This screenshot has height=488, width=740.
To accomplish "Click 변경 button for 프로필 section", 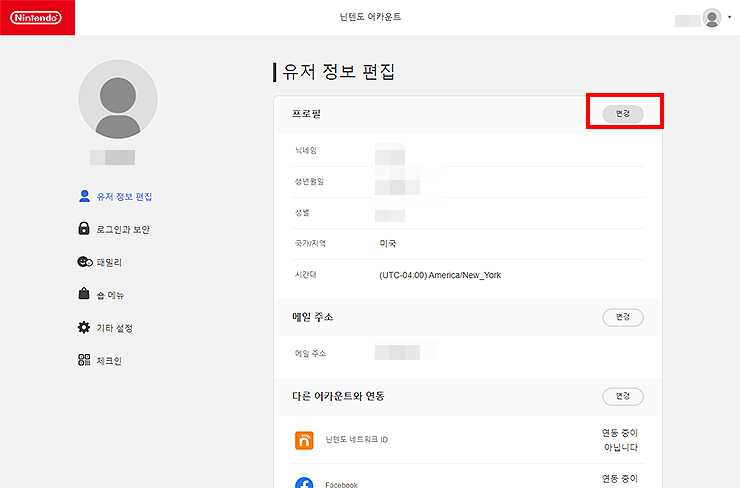I will pos(623,114).
